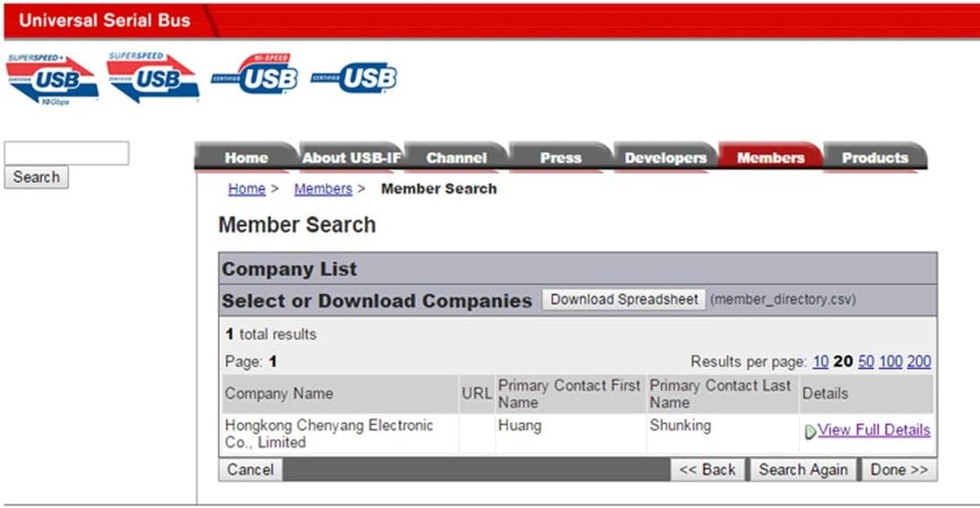The width and height of the screenshot is (980, 508).
Task: Click the << Back button
Action: pyautogui.click(x=707, y=469)
